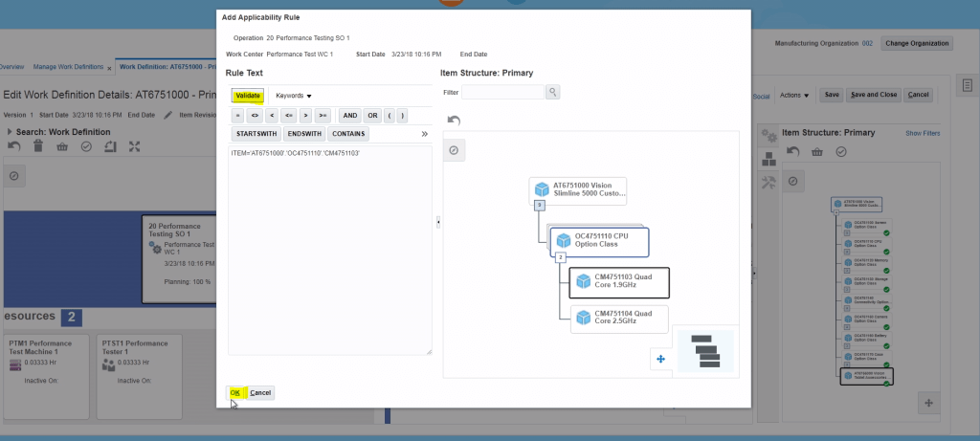Click the search magnifier icon next to Filter
Screen dimensions: 980x441
coord(552,92)
